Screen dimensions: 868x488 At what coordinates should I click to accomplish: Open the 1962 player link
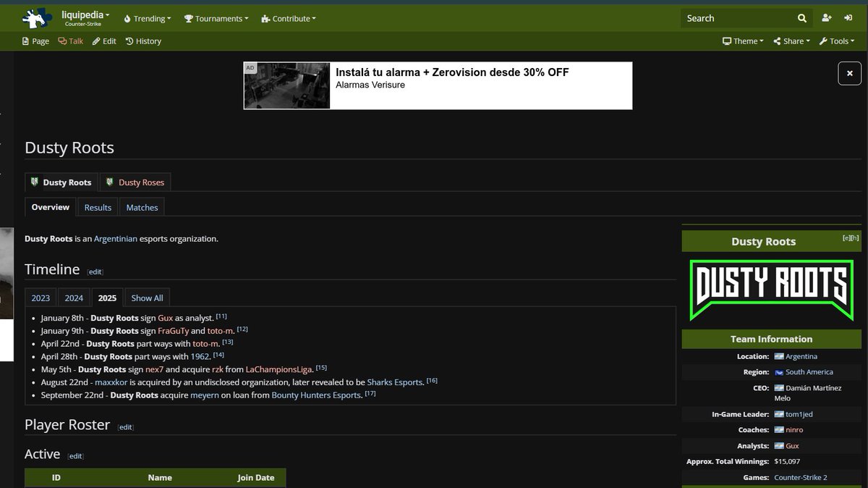click(x=200, y=356)
